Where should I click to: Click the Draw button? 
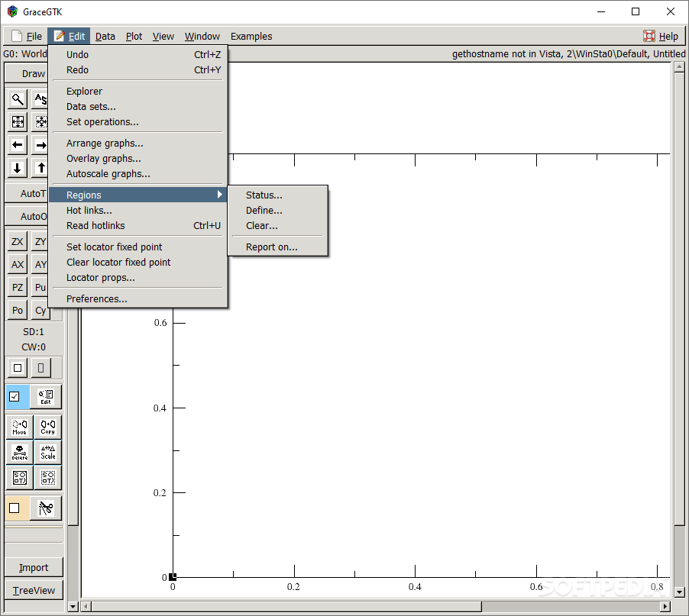(x=27, y=73)
